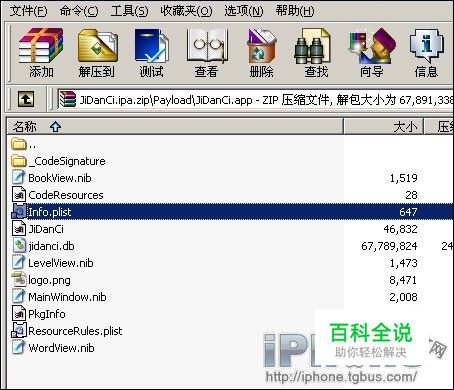
Task: Open the 选项(N) menu
Action: [x=244, y=11]
